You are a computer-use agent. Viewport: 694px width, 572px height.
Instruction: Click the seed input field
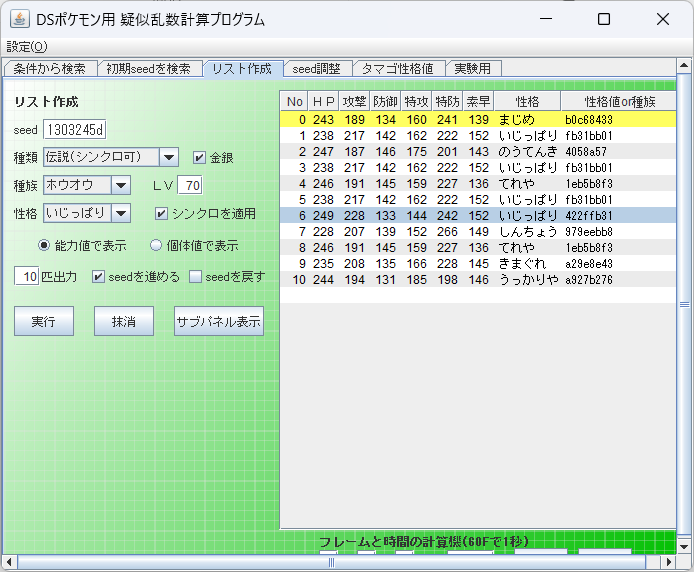[75, 130]
